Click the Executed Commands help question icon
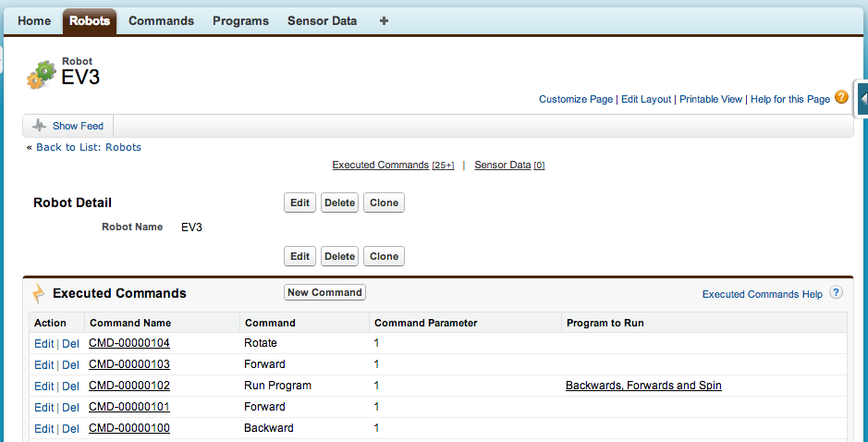 (x=836, y=293)
